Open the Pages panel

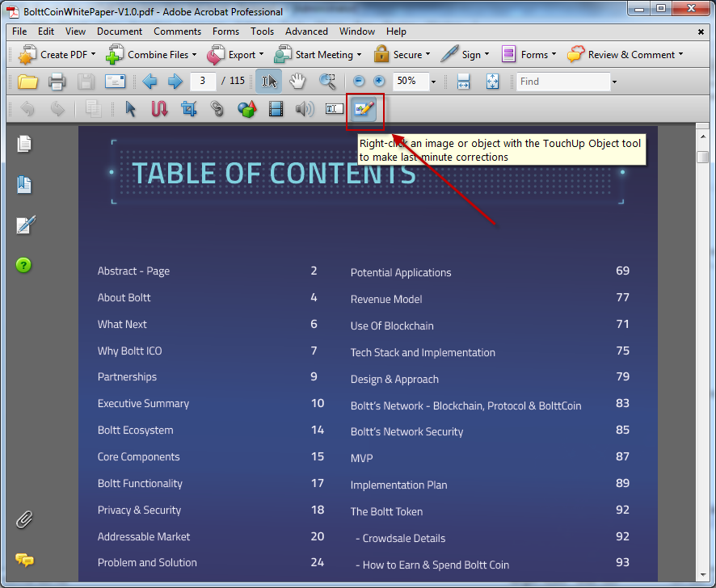pos(23,144)
